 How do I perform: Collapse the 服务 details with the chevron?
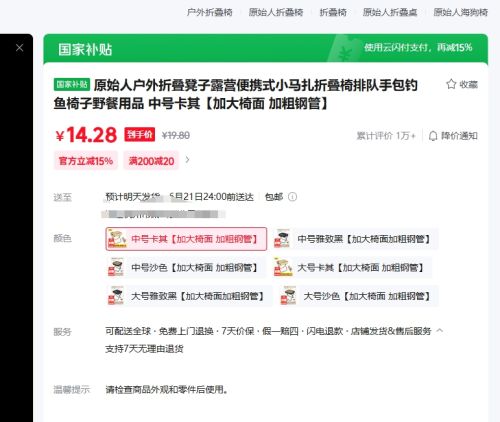point(440,330)
